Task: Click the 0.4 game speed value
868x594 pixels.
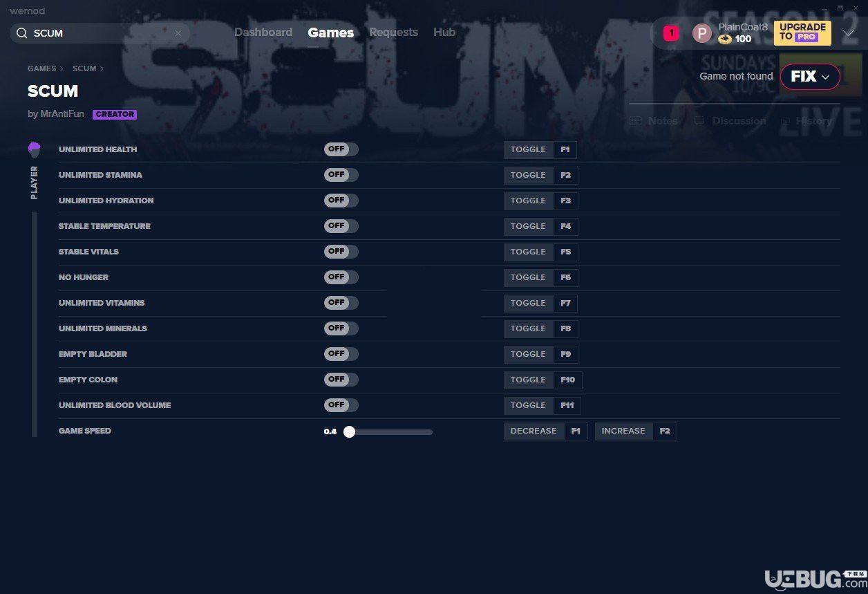Action: point(330,431)
